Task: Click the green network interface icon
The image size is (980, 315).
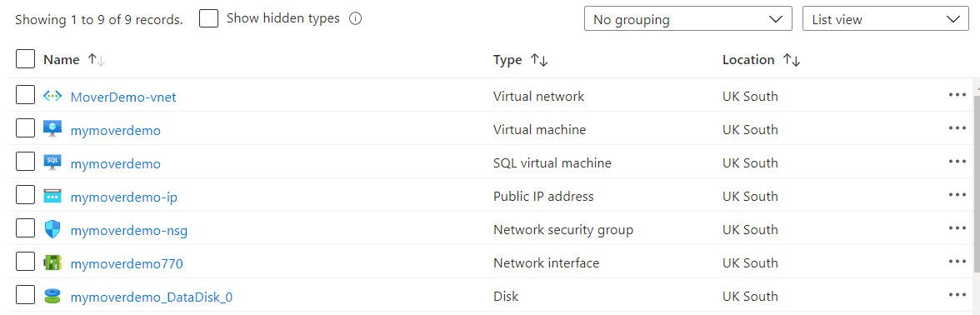Action: [x=52, y=262]
